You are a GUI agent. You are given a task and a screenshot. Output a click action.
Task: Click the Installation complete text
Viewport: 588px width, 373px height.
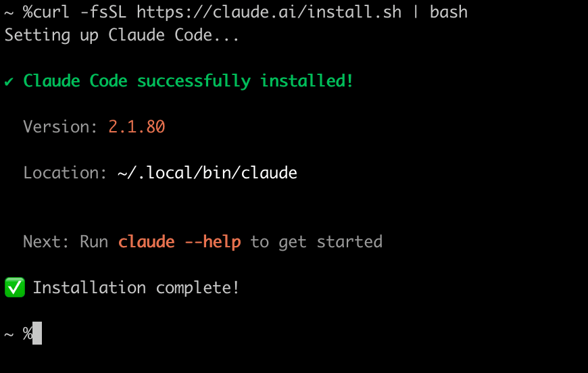point(136,288)
